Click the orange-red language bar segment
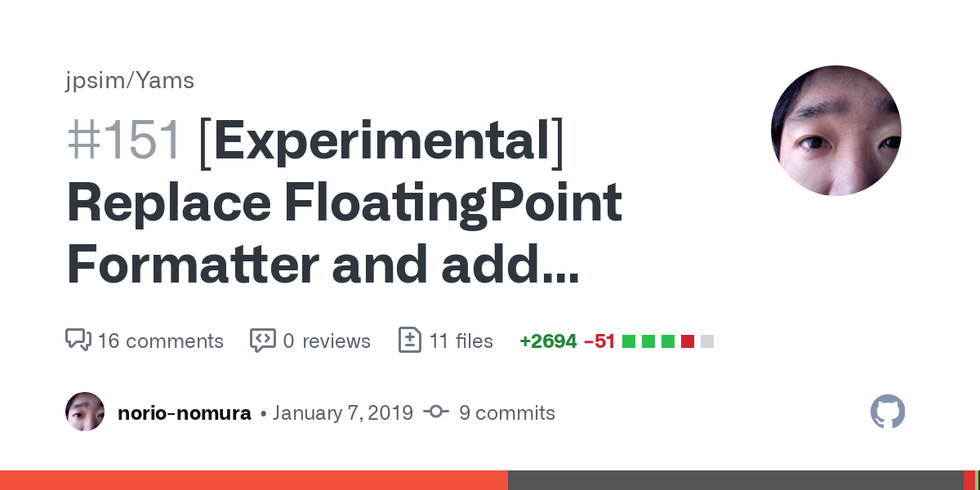Viewport: 980px width, 490px height. 253,480
